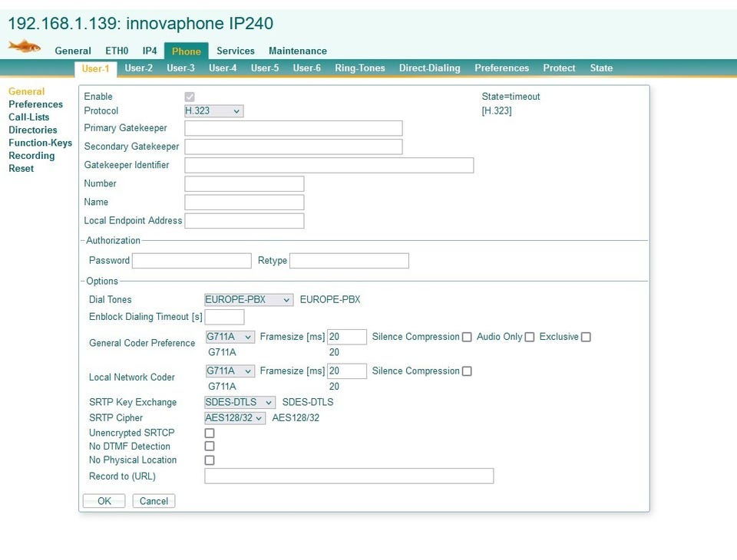Focus the Retype password field
The height and width of the screenshot is (560, 737).
pos(349,261)
